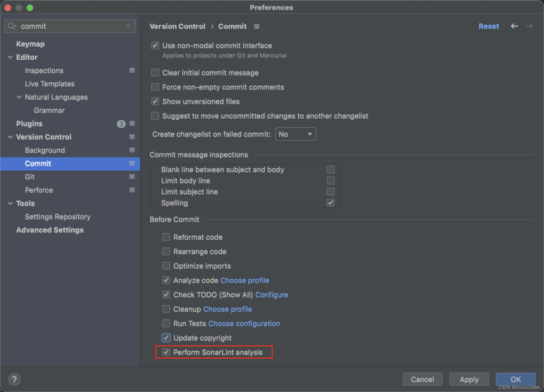Collapse the Natural Languages node
The width and height of the screenshot is (544, 392).
[19, 97]
